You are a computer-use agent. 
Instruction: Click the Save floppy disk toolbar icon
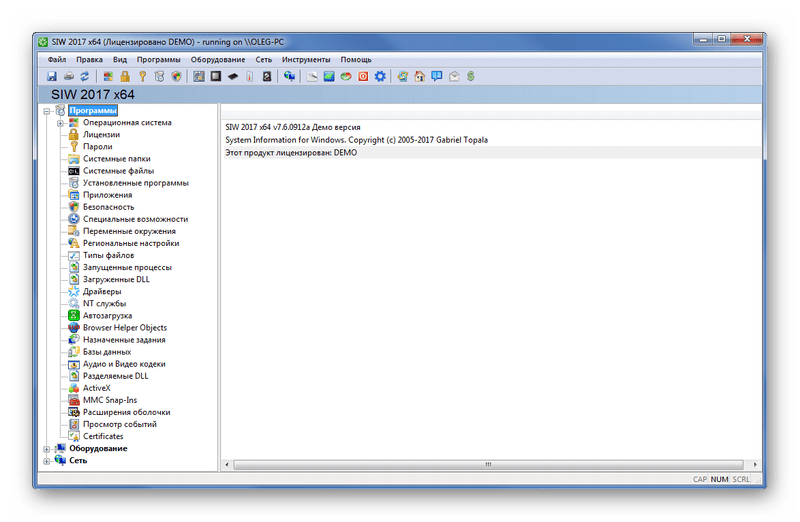click(x=52, y=77)
